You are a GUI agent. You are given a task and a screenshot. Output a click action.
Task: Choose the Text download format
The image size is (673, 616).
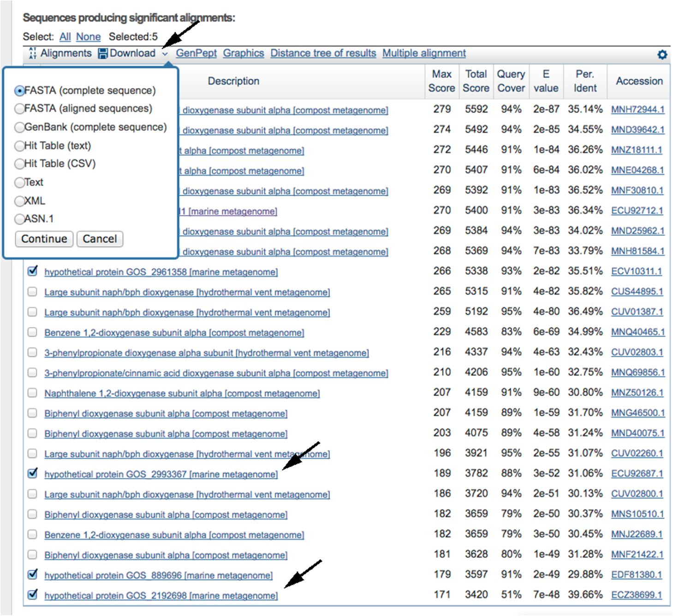click(x=19, y=183)
